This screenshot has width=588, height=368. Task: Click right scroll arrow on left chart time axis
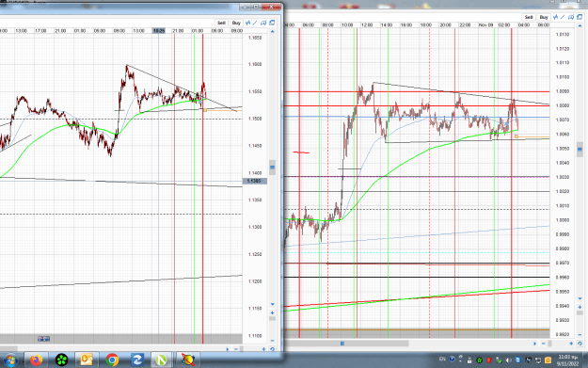228,349
